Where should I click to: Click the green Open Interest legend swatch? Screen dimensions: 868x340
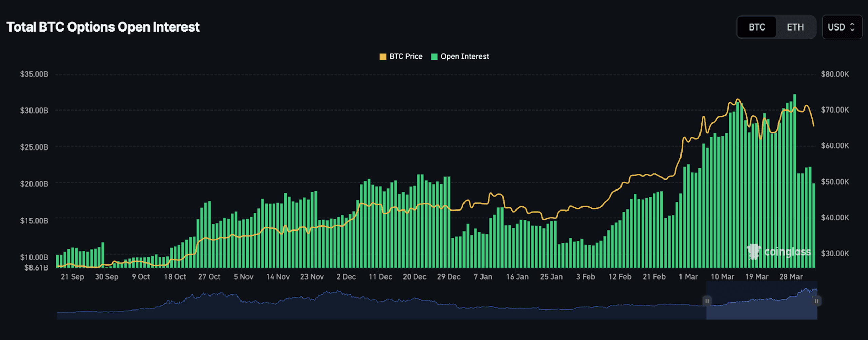click(x=434, y=57)
